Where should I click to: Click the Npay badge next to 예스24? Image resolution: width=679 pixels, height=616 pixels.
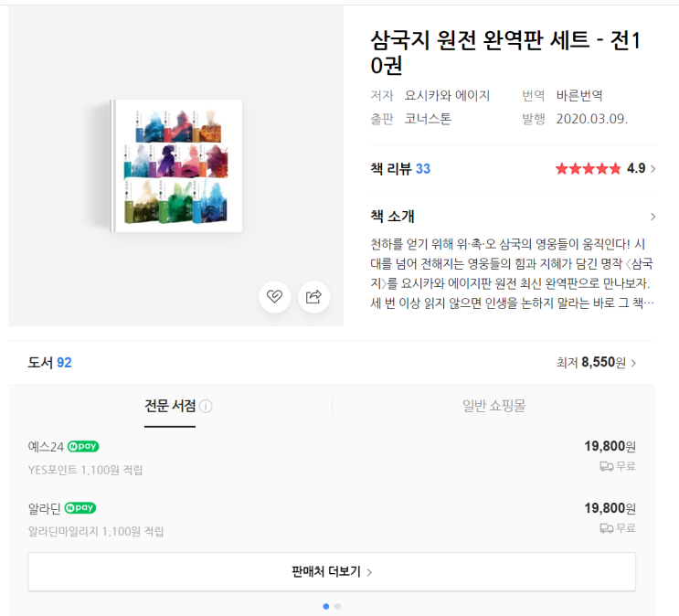83,446
